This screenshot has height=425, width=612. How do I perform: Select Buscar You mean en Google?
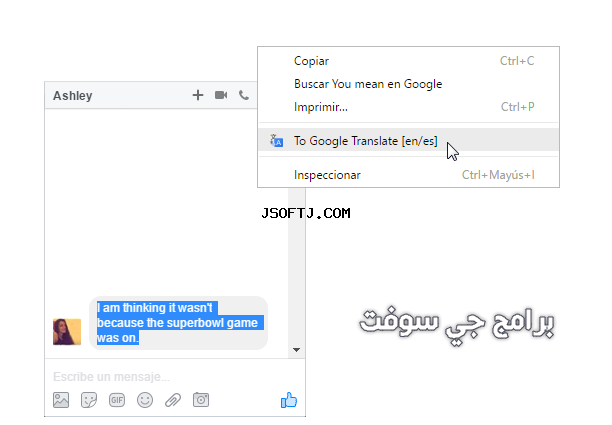pyautogui.click(x=409, y=84)
